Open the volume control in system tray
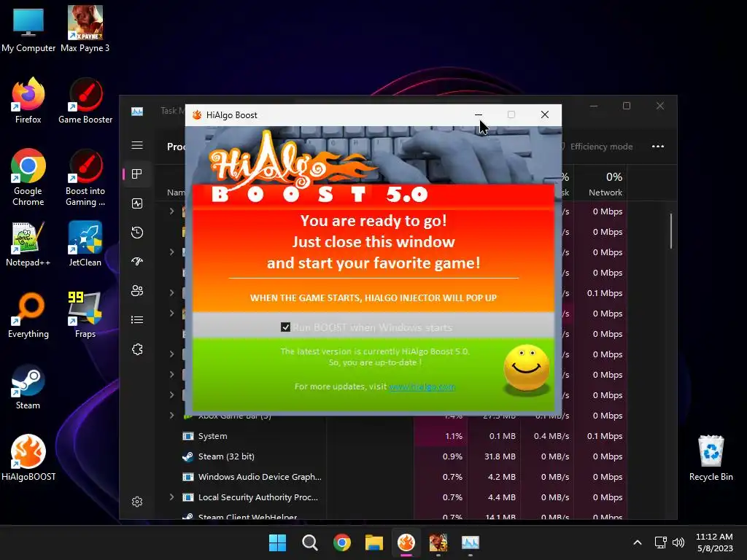The height and width of the screenshot is (560, 747). click(x=678, y=542)
